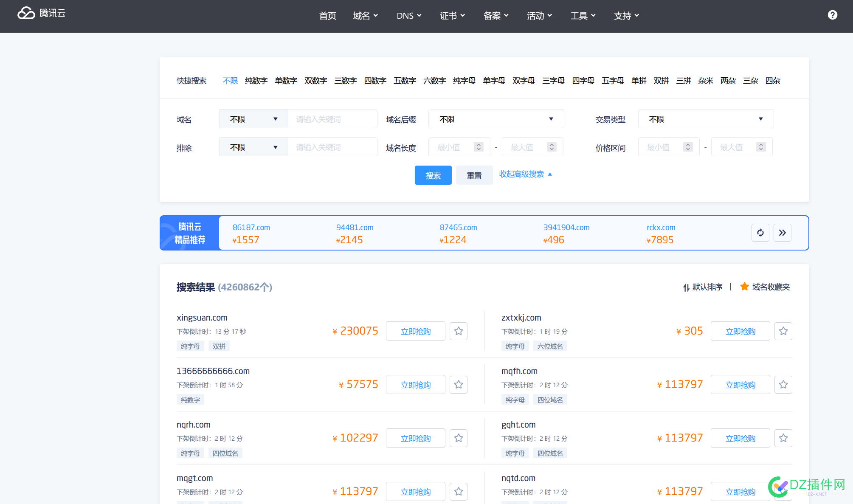
Task: Open the 域名 navigation dropdown
Action: pyautogui.click(x=366, y=16)
